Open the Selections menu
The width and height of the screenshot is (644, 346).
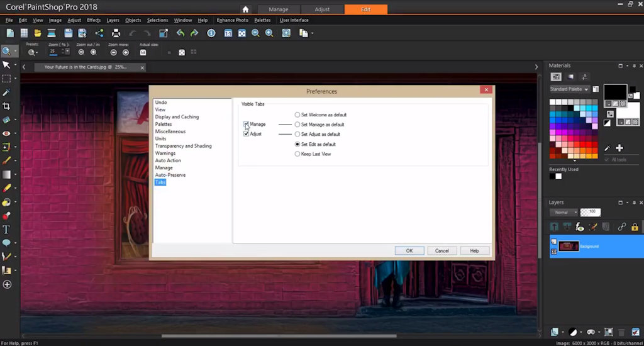pyautogui.click(x=157, y=20)
